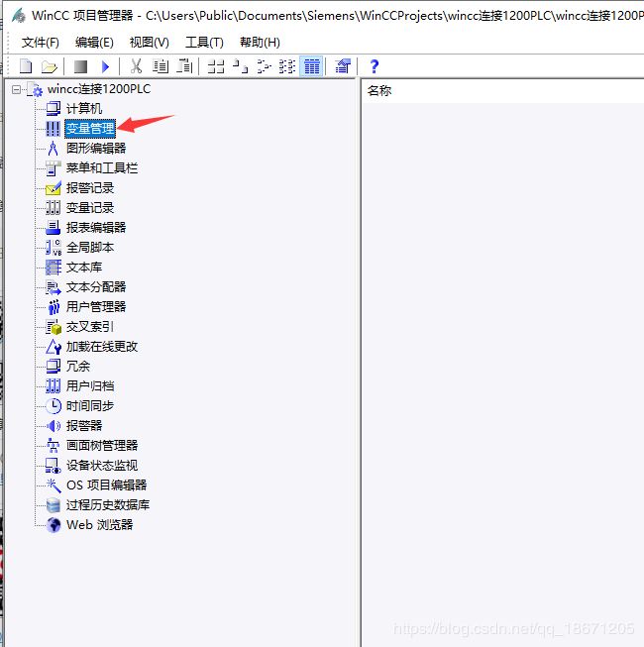The width and height of the screenshot is (644, 647).
Task: Open the 视图(V) menu
Action: coord(150,42)
